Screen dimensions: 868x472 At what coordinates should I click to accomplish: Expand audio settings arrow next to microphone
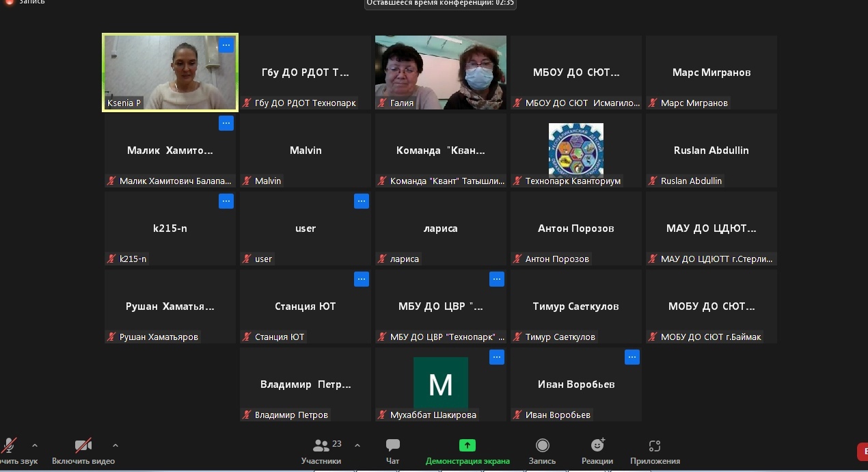click(35, 445)
